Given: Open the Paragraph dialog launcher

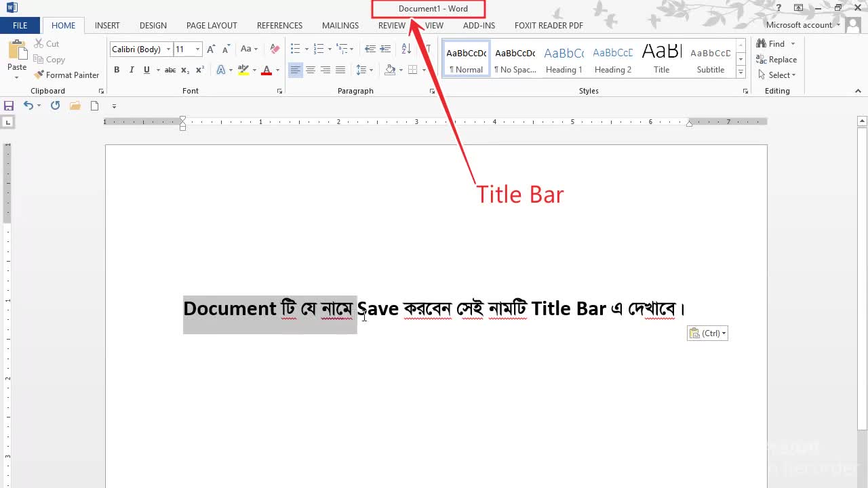Looking at the screenshot, I should point(432,91).
